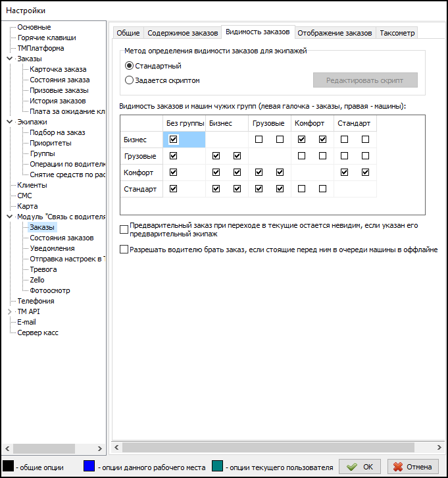The height and width of the screenshot is (478, 448).
Task: Enable the Предварительный заказ visibility checkbox
Action: pos(124,230)
